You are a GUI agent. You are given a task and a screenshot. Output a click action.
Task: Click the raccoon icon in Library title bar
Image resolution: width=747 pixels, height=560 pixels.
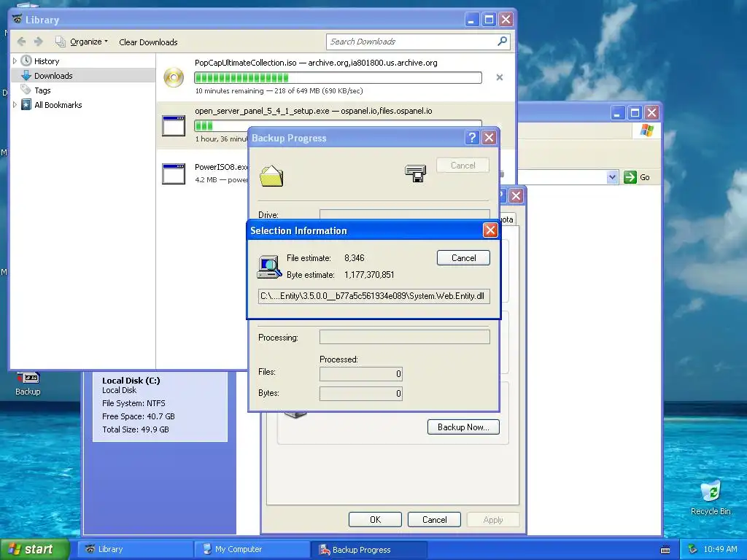pos(18,20)
